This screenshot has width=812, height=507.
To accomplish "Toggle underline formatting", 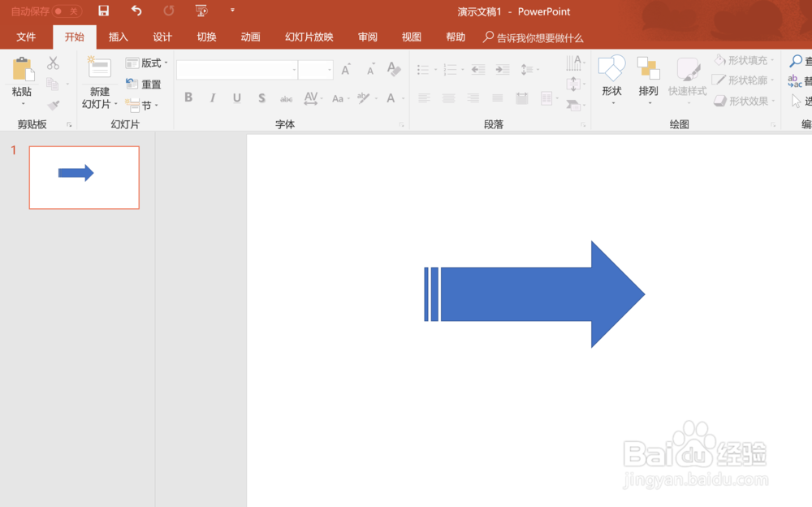I will pos(236,97).
